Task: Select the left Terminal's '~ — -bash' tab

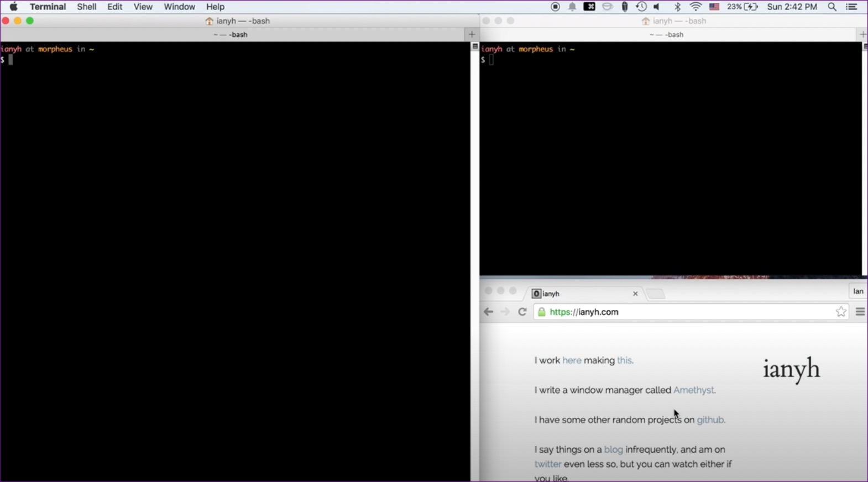Action: [x=231, y=34]
